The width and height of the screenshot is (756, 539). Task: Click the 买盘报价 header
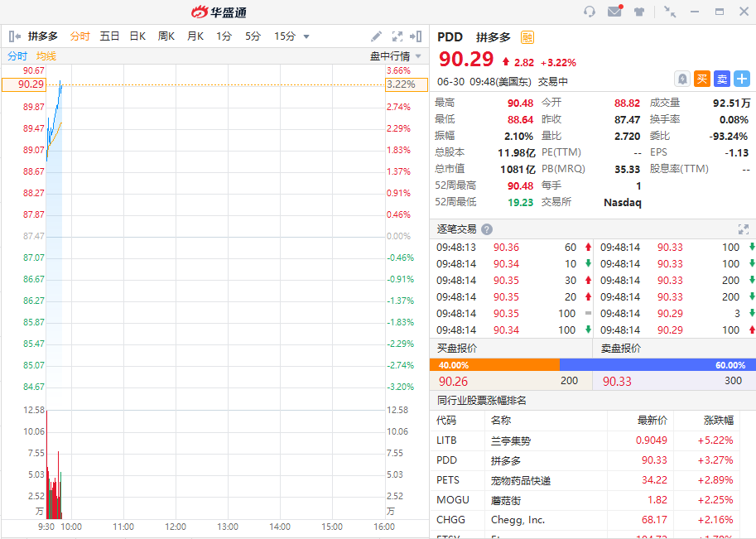pyautogui.click(x=457, y=349)
